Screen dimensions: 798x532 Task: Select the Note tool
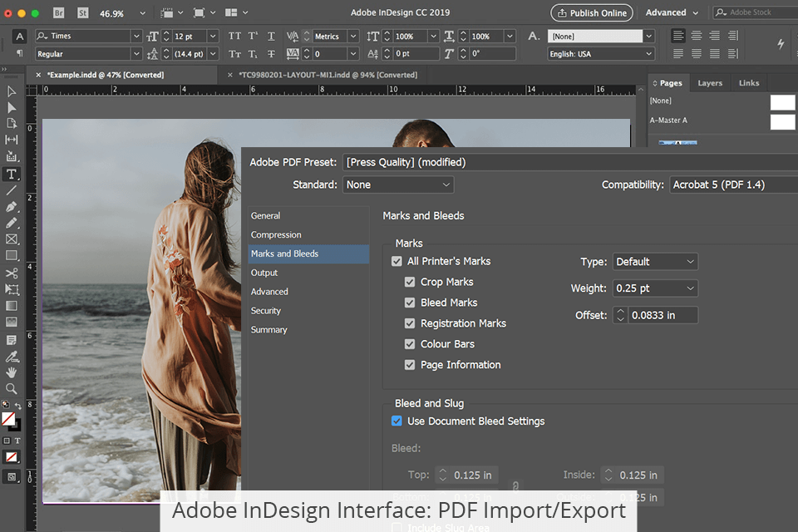pos(11,340)
